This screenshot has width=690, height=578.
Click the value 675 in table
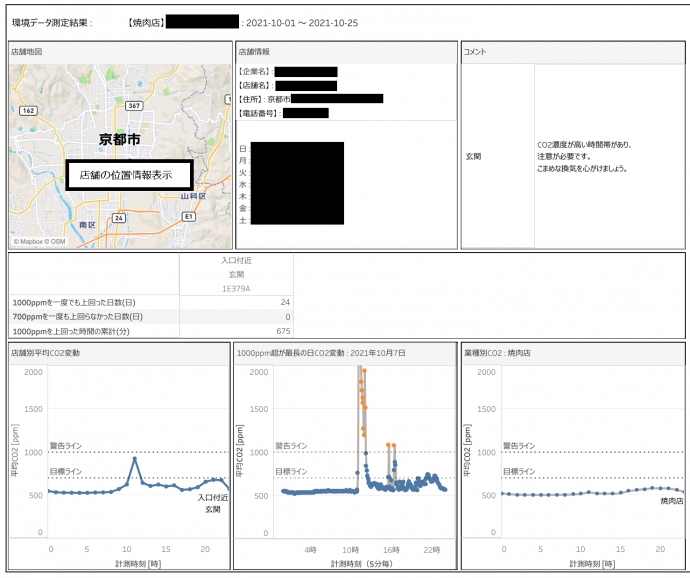[283, 331]
